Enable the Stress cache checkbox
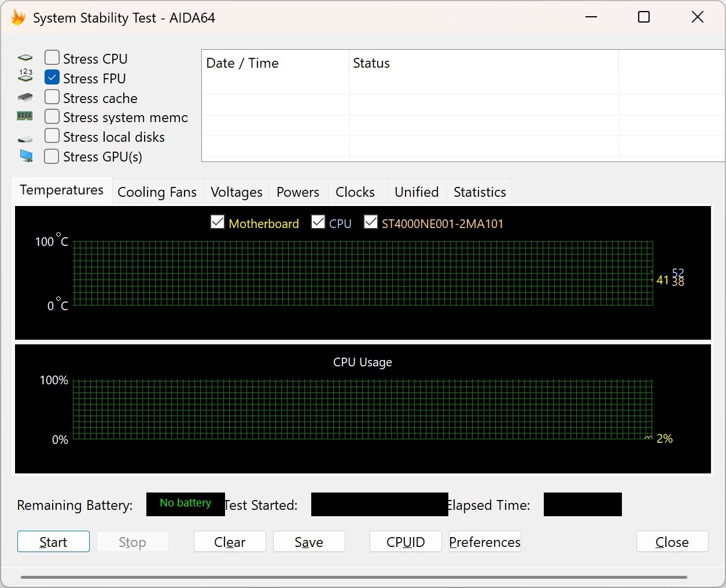 pyautogui.click(x=52, y=97)
